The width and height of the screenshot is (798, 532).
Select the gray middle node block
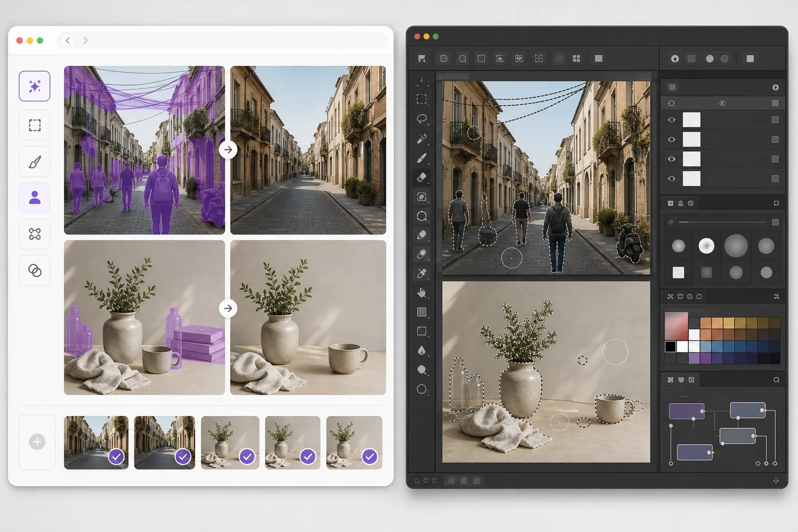738,436
